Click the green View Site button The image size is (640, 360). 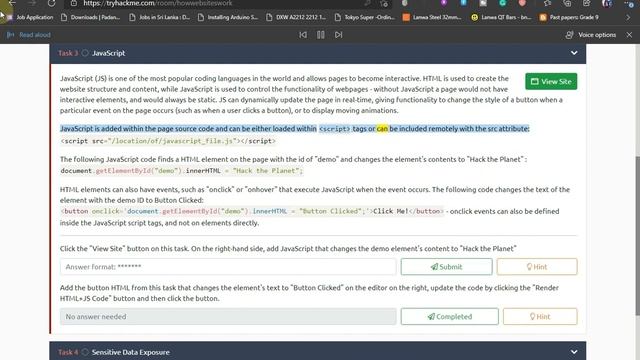click(551, 81)
